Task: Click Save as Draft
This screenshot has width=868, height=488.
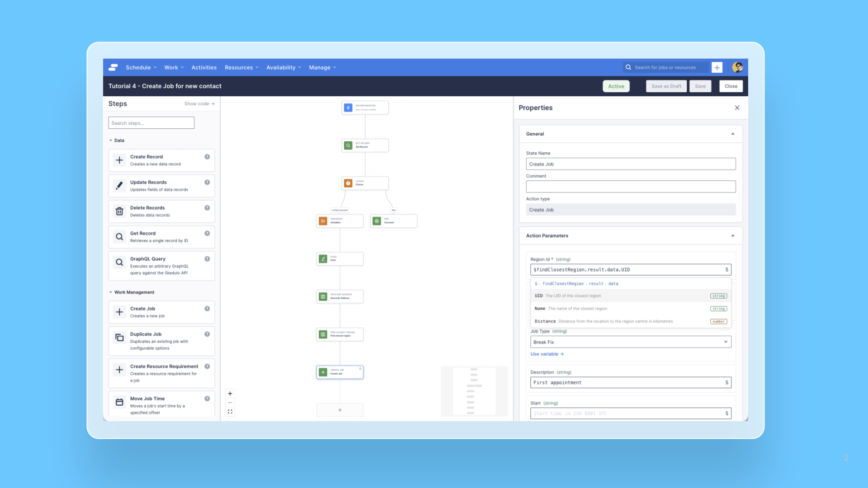Action: (666, 86)
